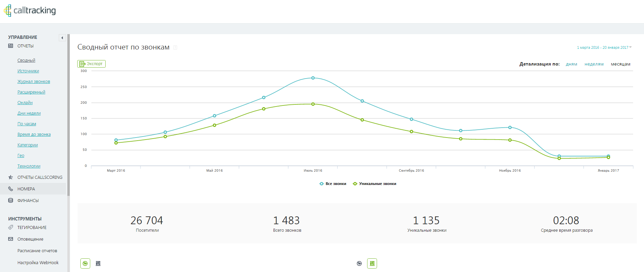Viewport: 644px width, 272px height.
Task: Click the tag icon beside ТЕГИРОВАНИЕ
Action: pyautogui.click(x=11, y=228)
